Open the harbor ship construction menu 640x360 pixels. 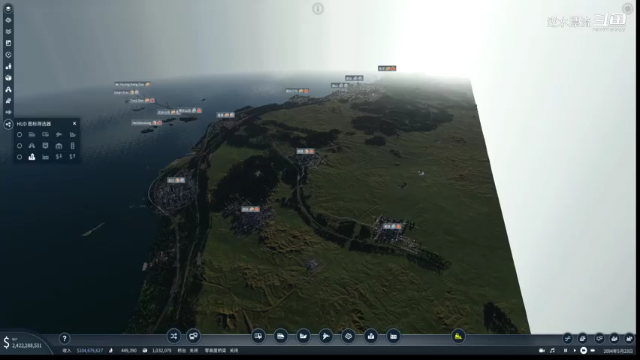click(303, 336)
